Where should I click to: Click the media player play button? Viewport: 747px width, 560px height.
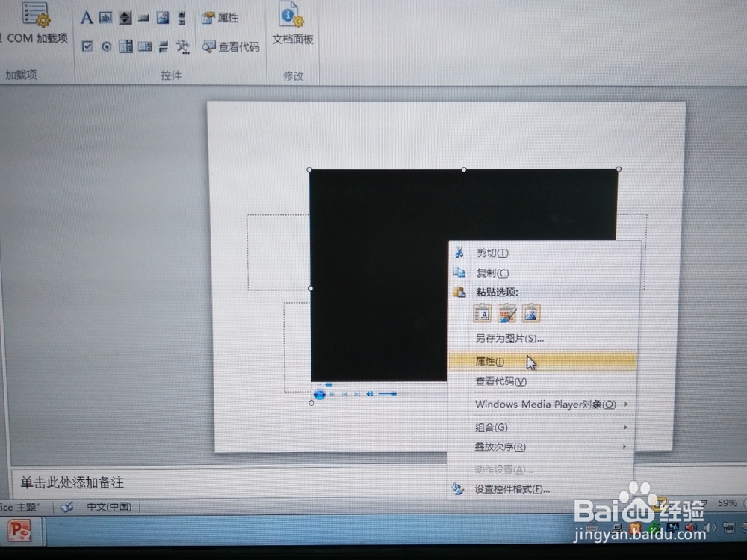320,394
